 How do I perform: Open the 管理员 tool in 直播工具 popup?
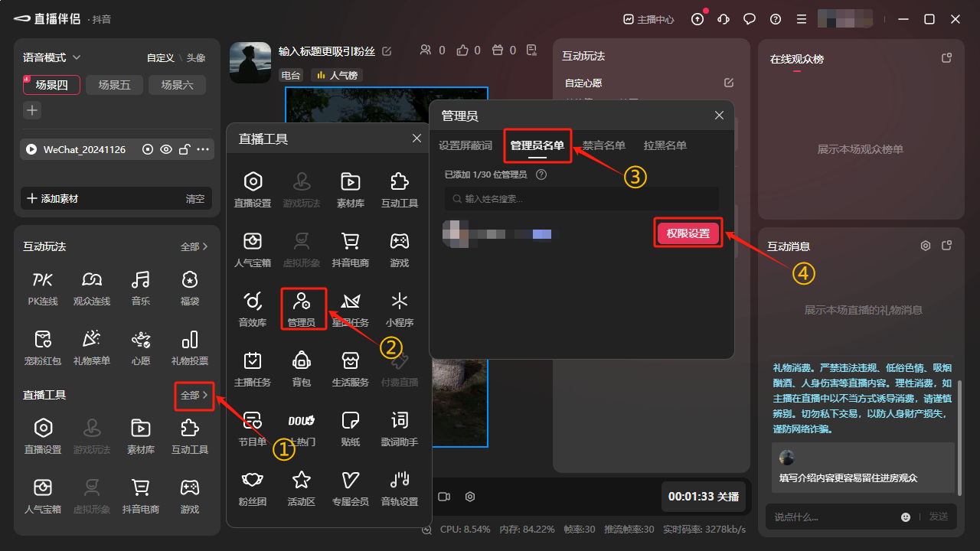[302, 308]
